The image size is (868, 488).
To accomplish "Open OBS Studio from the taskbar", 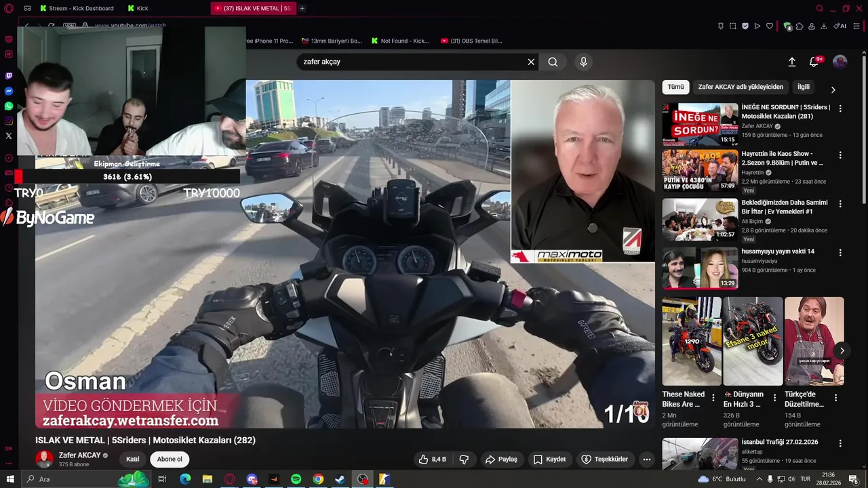I will [x=363, y=479].
